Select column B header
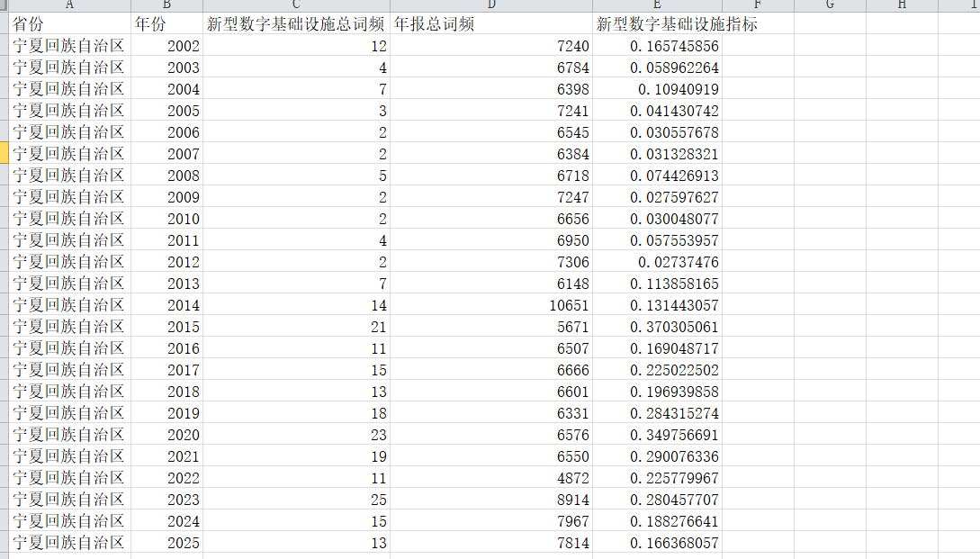Screen dimensions: 980x559 (166, 5)
